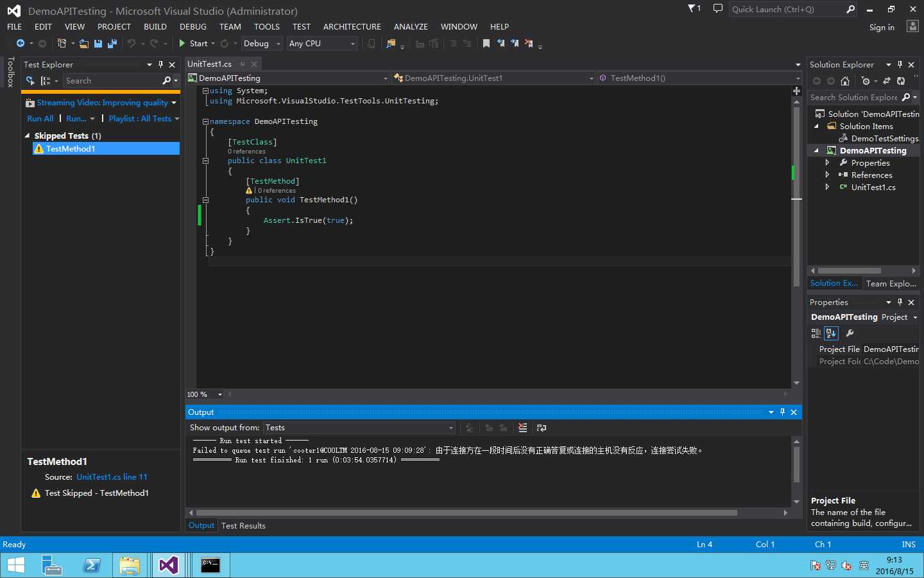Open the UnitTest1.cs line 11 source link
924x578 pixels.
(x=112, y=477)
